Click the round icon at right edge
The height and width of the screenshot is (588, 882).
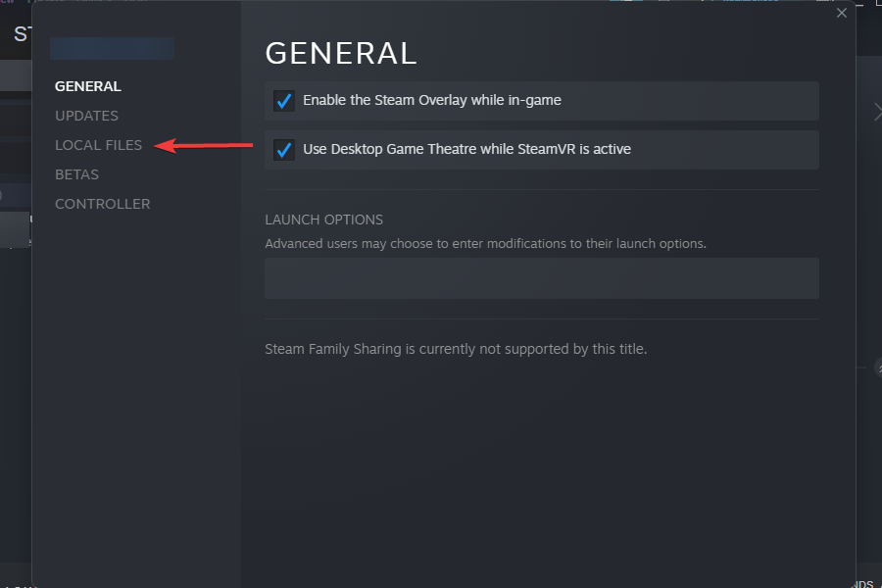point(878,368)
